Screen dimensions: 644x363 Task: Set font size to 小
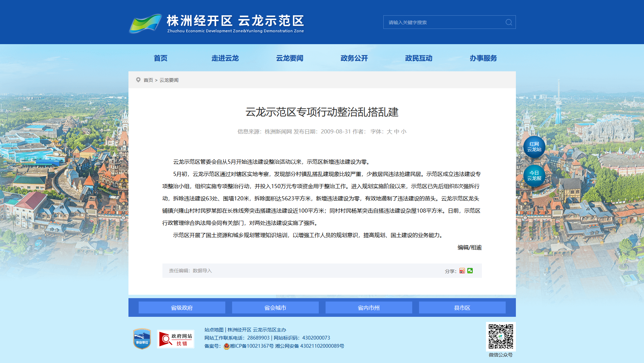(403, 132)
